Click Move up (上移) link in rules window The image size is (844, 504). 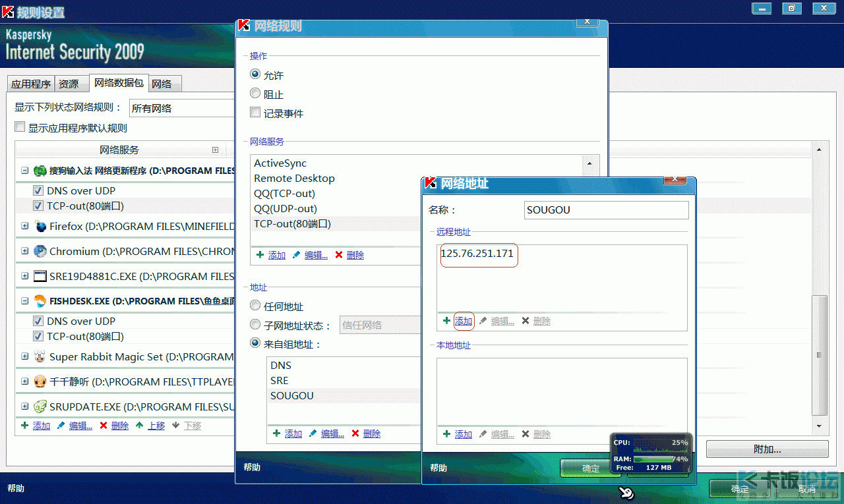pyautogui.click(x=156, y=426)
